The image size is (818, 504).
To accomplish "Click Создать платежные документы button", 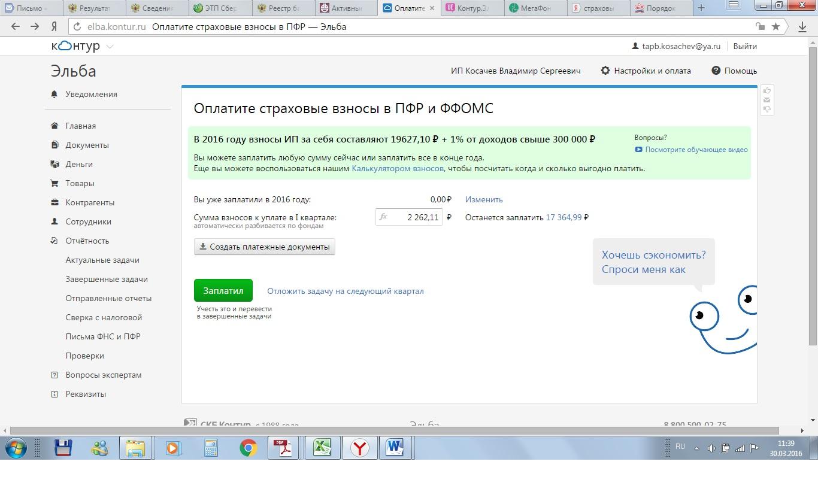I will click(265, 247).
